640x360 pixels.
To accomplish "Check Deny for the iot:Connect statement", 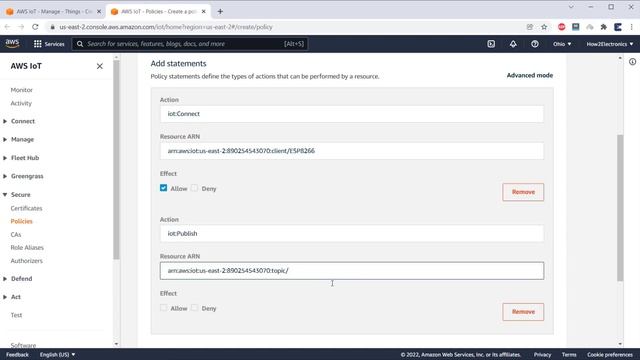I will click(x=194, y=188).
